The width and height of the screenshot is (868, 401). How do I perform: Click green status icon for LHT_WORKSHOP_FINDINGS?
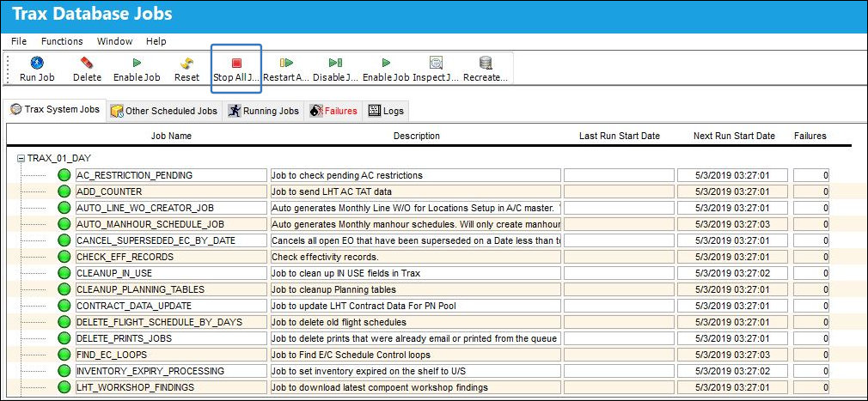[x=64, y=388]
